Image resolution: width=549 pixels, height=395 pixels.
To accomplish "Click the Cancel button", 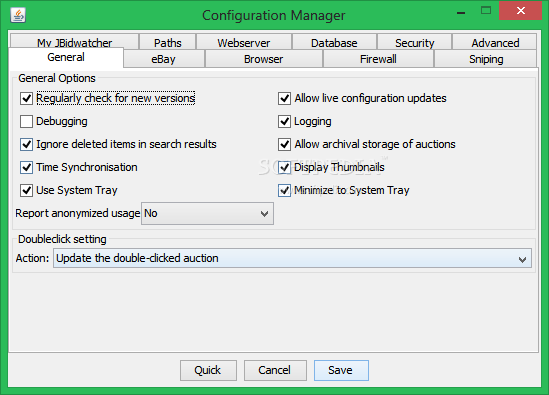I will pos(275,370).
